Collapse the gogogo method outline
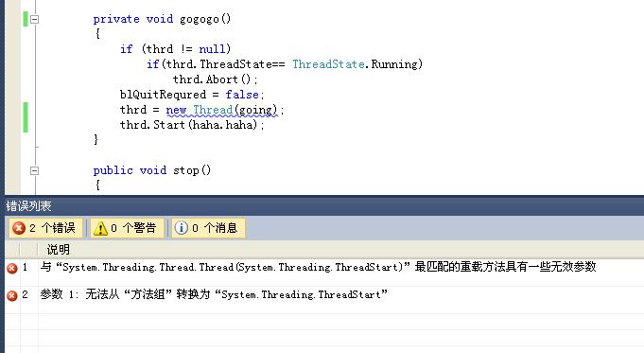The width and height of the screenshot is (644, 353). coord(34,19)
